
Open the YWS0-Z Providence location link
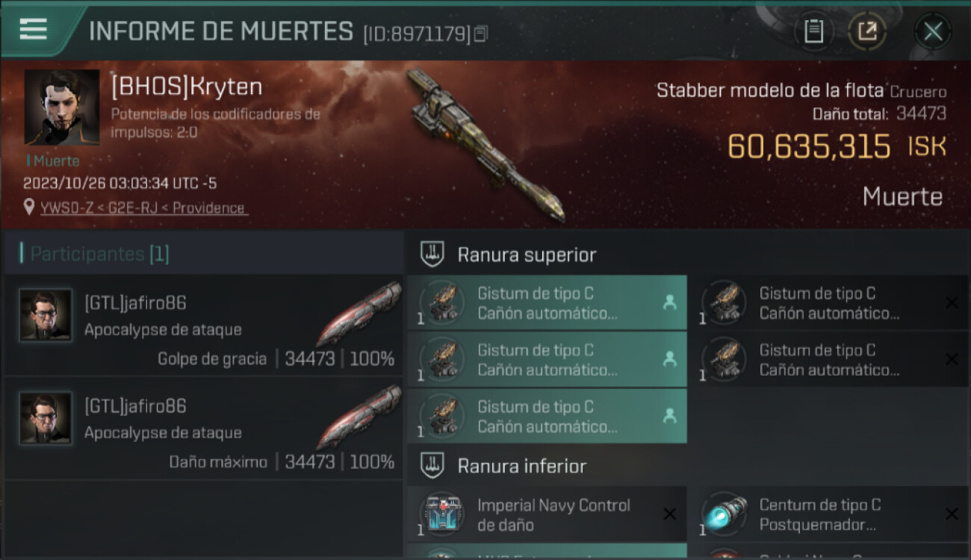coord(143,208)
